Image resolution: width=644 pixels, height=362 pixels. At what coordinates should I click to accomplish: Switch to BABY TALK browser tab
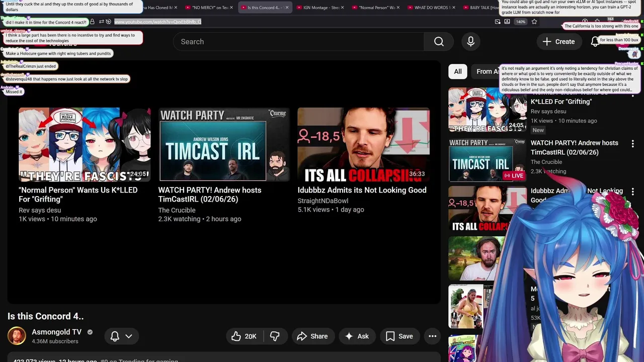coord(485,8)
